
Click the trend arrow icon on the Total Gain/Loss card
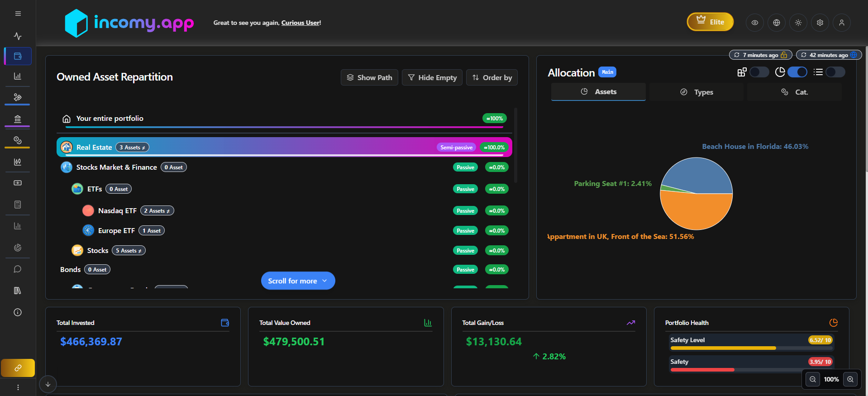point(631,323)
